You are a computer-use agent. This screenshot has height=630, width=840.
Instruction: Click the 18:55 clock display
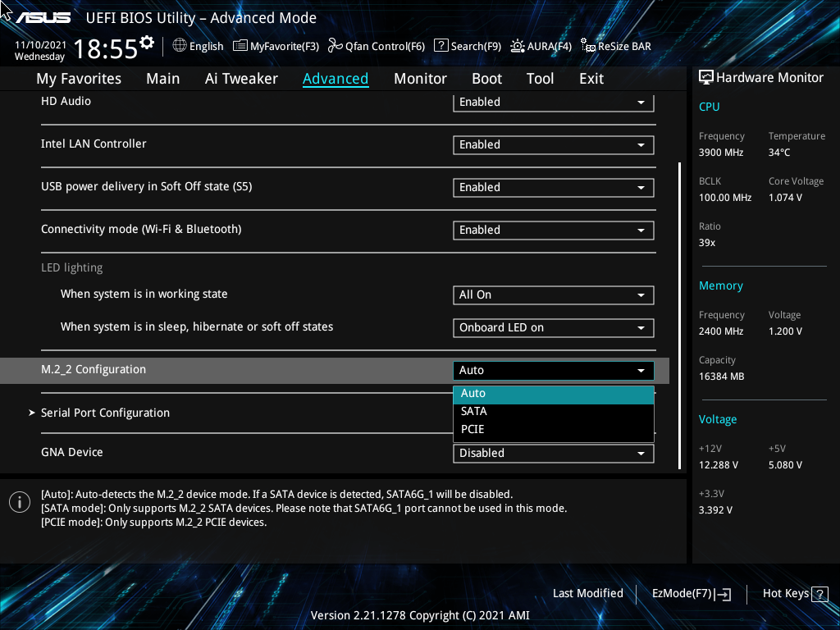(106, 49)
